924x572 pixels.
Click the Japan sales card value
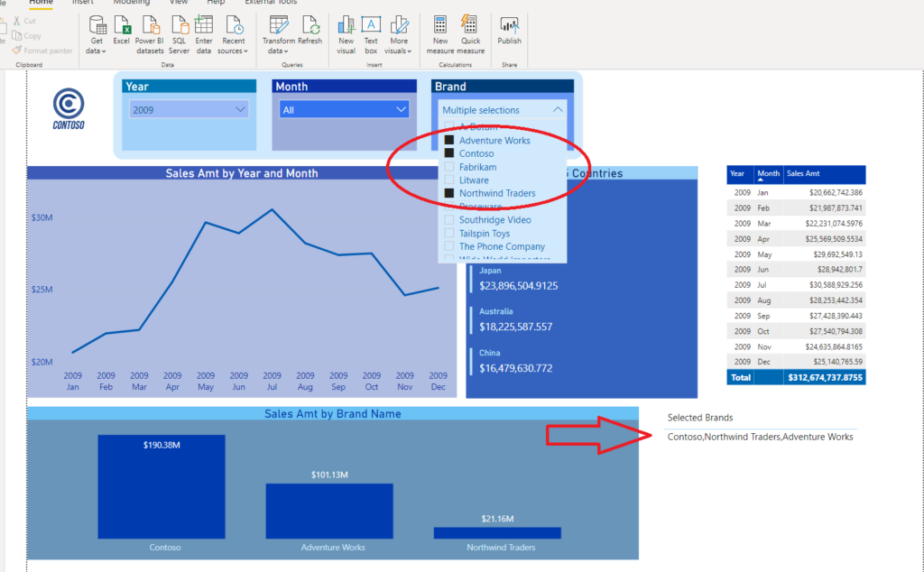[x=518, y=286]
